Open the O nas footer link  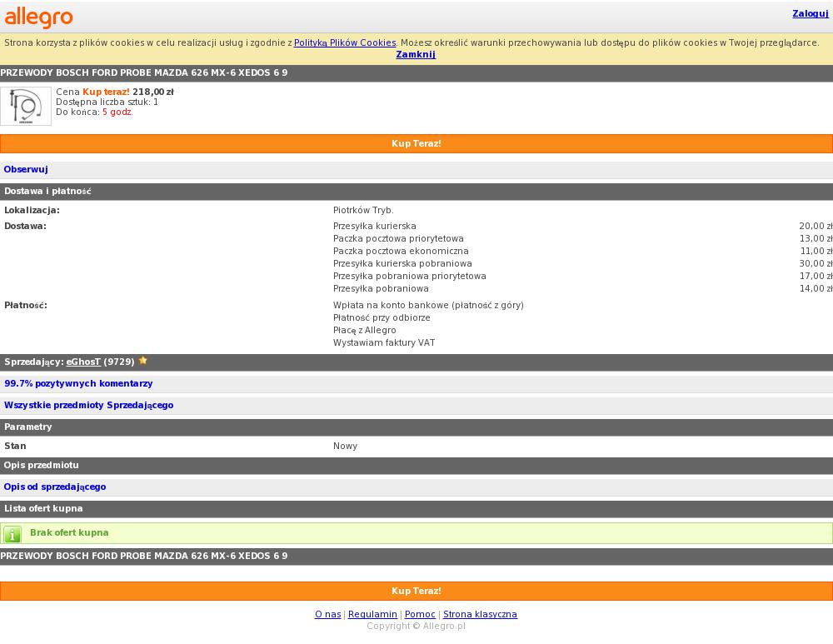[x=327, y=614]
